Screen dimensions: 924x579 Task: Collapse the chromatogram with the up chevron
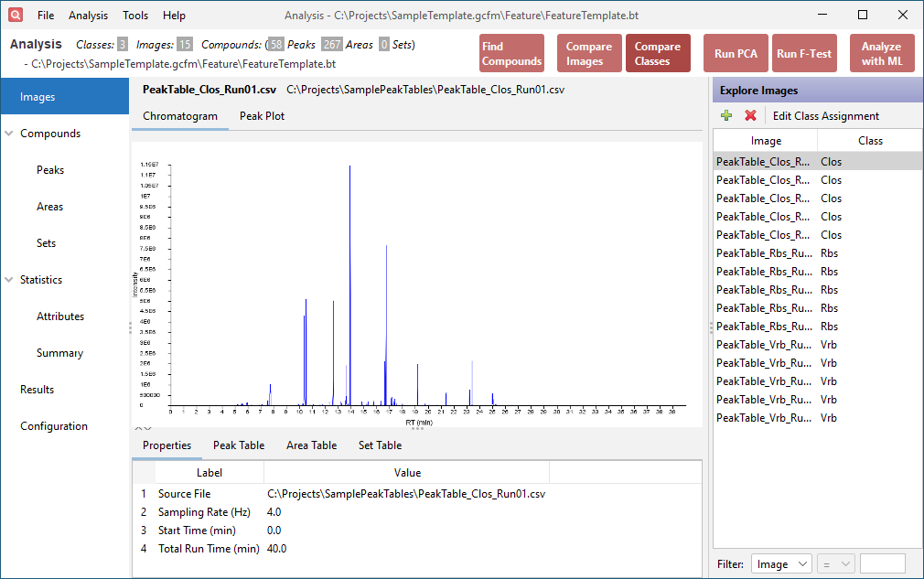click(x=137, y=426)
